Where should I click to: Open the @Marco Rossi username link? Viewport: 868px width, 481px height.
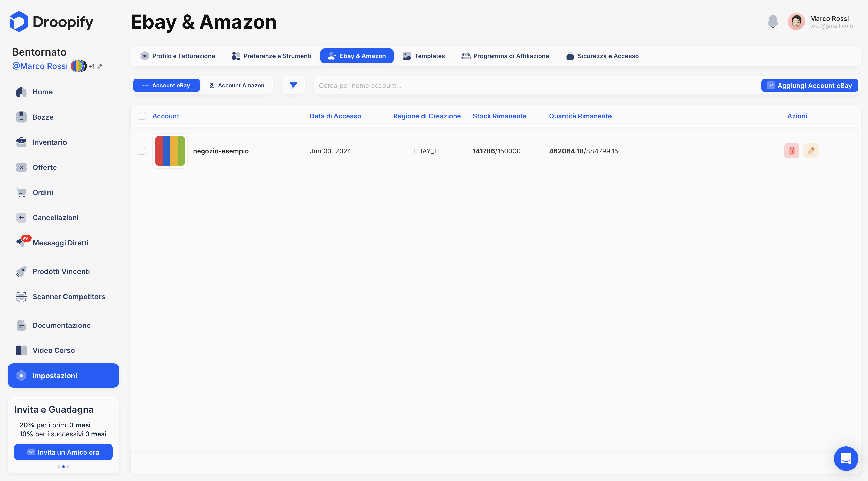click(x=40, y=66)
